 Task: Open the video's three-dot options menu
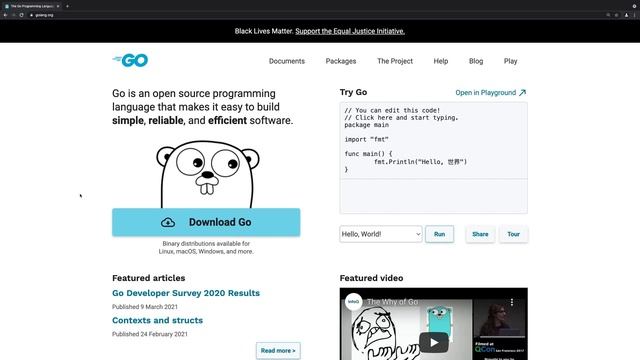coord(512,302)
